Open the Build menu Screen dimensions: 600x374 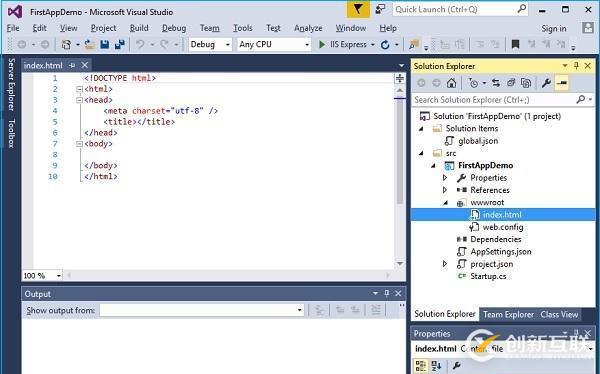pos(139,28)
